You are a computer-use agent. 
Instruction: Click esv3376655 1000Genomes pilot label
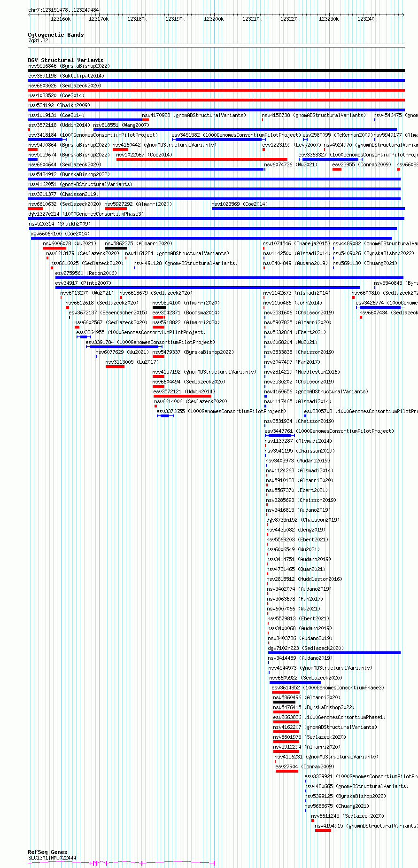point(221,411)
